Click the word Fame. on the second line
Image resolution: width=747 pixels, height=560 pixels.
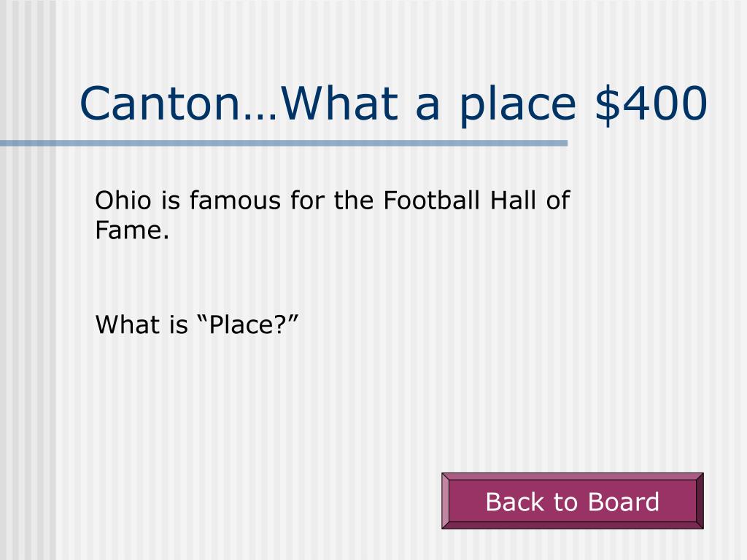click(132, 230)
